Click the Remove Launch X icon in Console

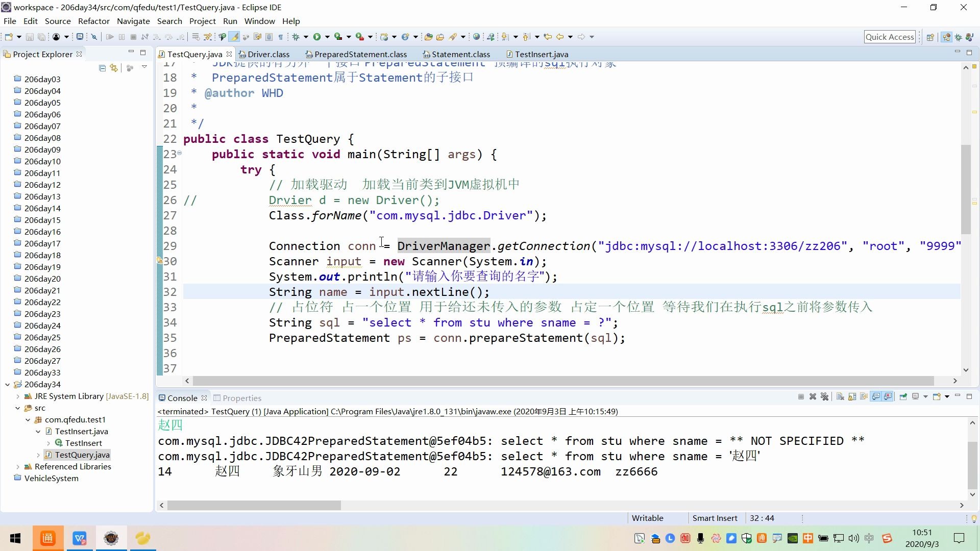(813, 397)
